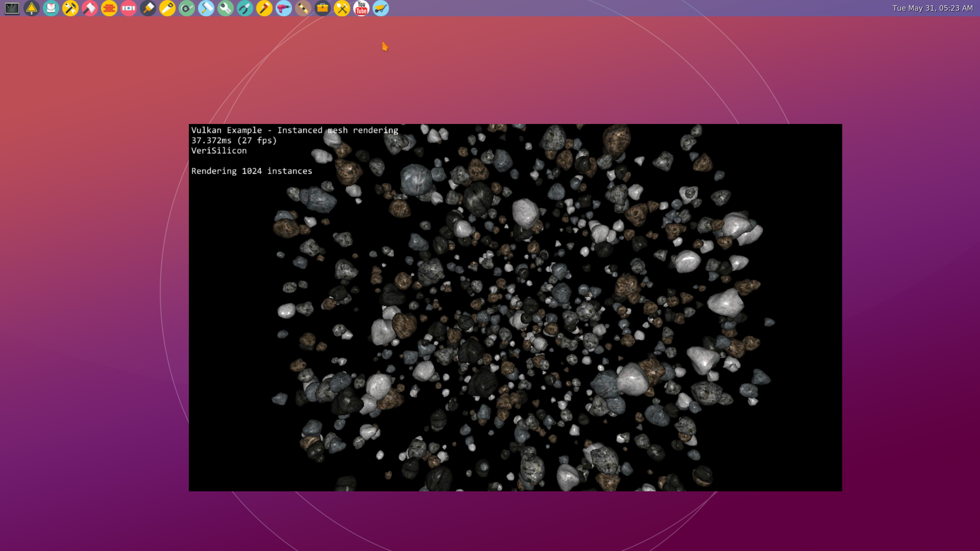
Task: Launch the wrench icon on green circle
Action: click(x=226, y=8)
